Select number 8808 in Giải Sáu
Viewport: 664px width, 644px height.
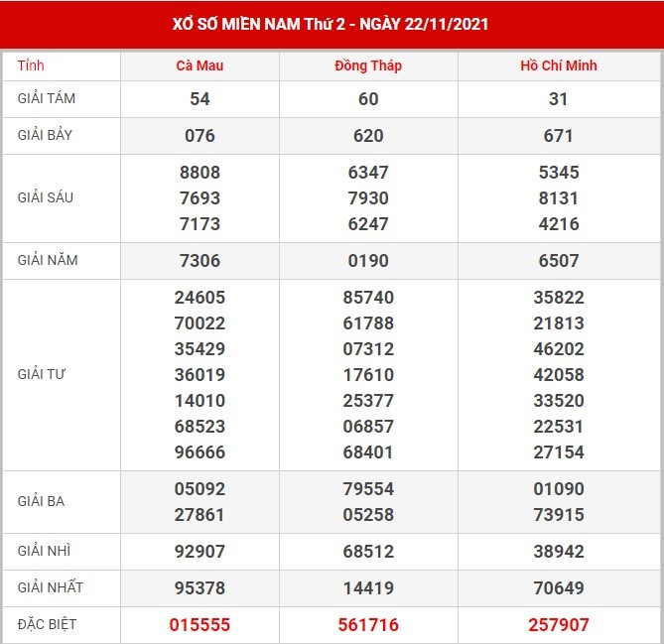(199, 173)
